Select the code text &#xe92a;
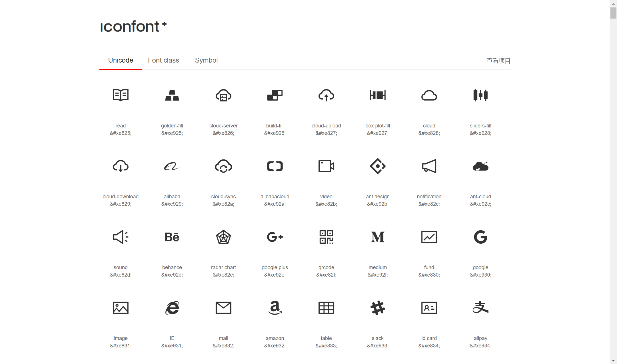This screenshot has height=364, width=617. [275, 204]
